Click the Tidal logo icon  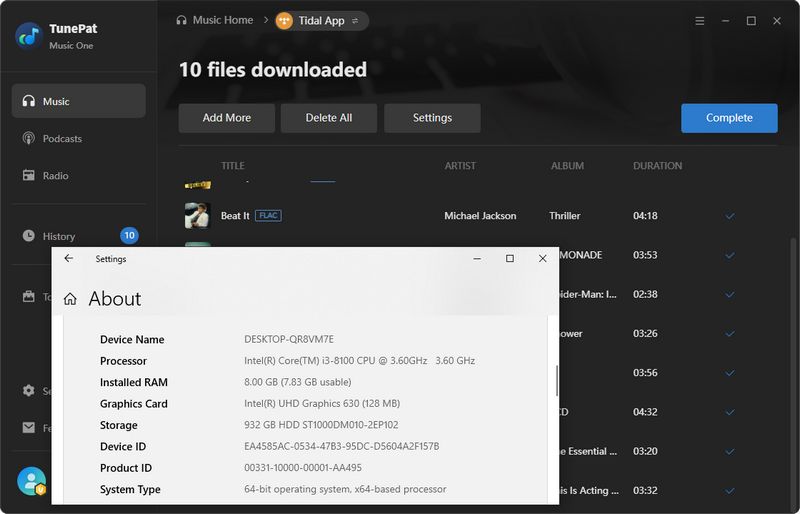[x=284, y=21]
